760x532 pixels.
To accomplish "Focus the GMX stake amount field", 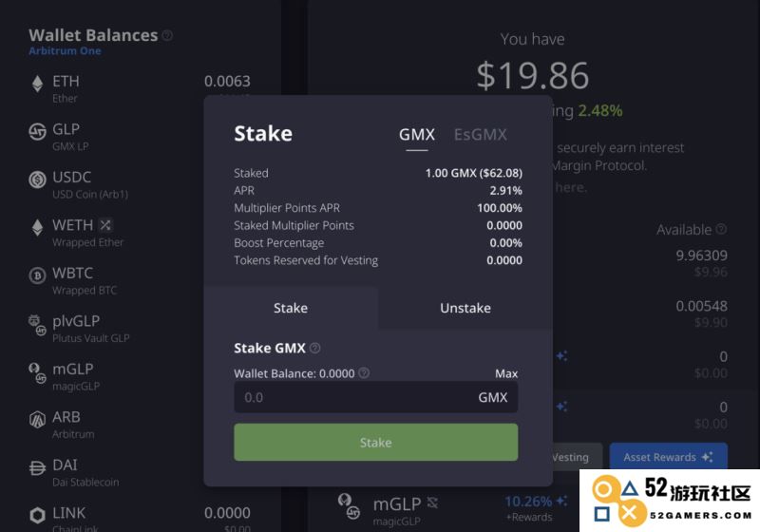I will coord(375,397).
